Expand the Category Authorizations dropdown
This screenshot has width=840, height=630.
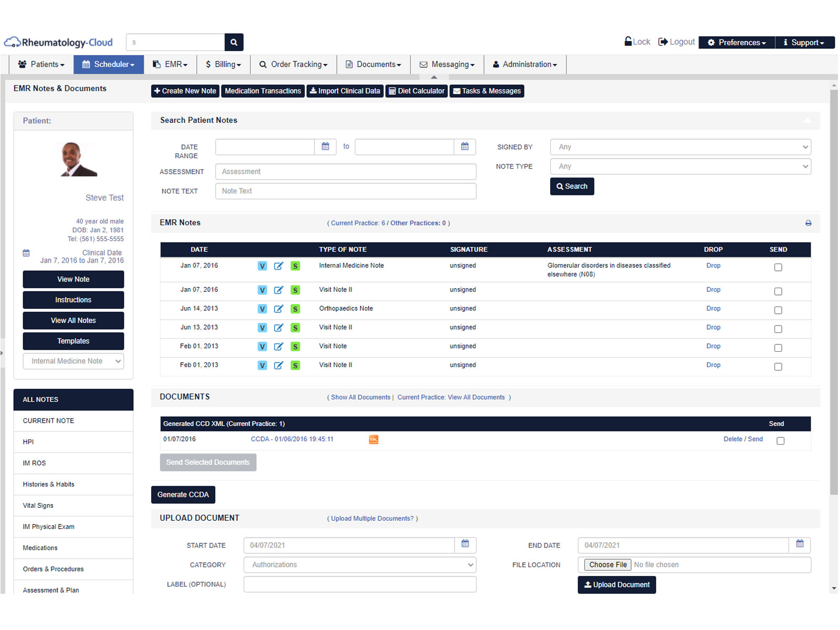(x=360, y=565)
